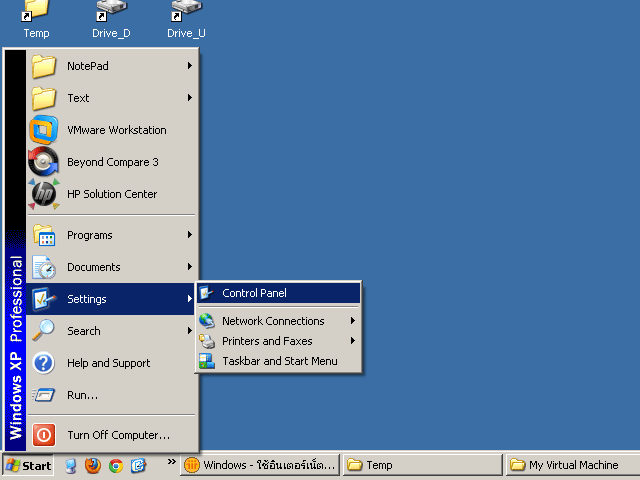Screen dimensions: 640x480
Task: Click the Programs label
Action: click(89, 235)
